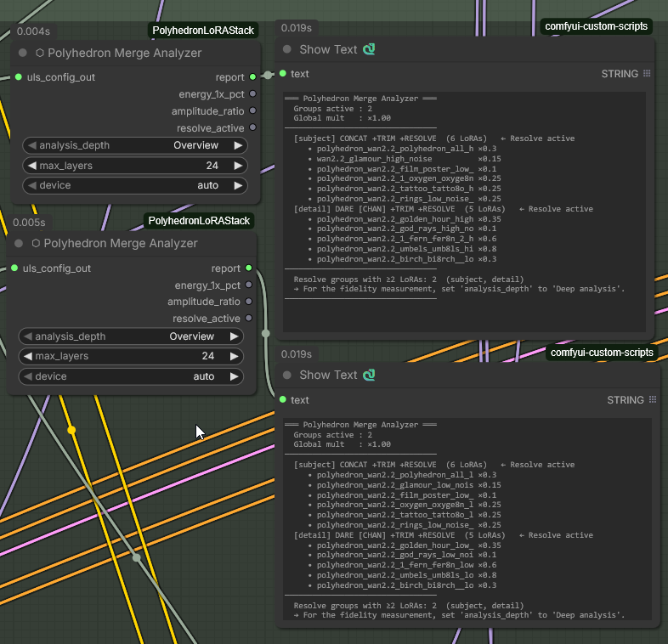Click the text input port on the upper Show Text node
This screenshot has width=668, height=644.
[x=283, y=73]
